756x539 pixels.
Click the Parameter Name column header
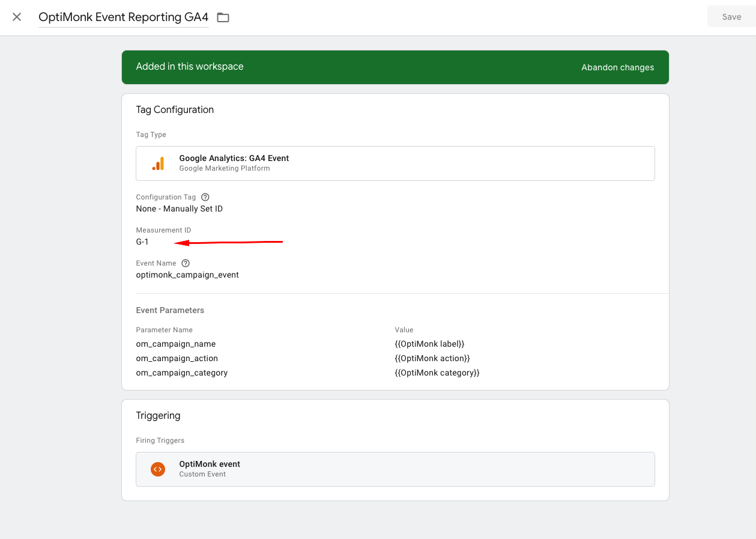[x=165, y=330]
